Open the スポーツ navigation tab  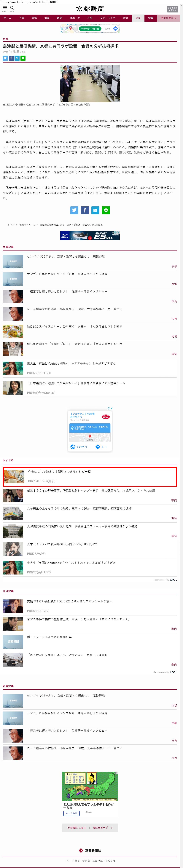click(75, 18)
